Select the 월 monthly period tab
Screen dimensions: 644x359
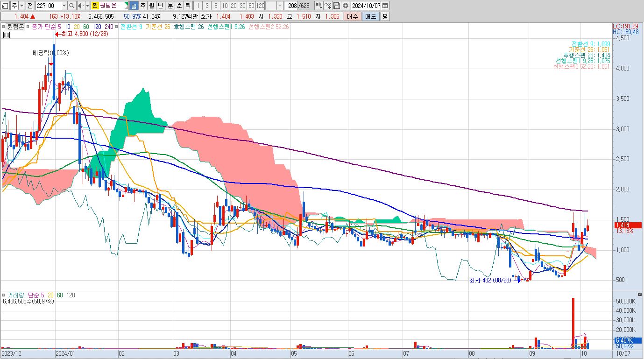(x=152, y=6)
